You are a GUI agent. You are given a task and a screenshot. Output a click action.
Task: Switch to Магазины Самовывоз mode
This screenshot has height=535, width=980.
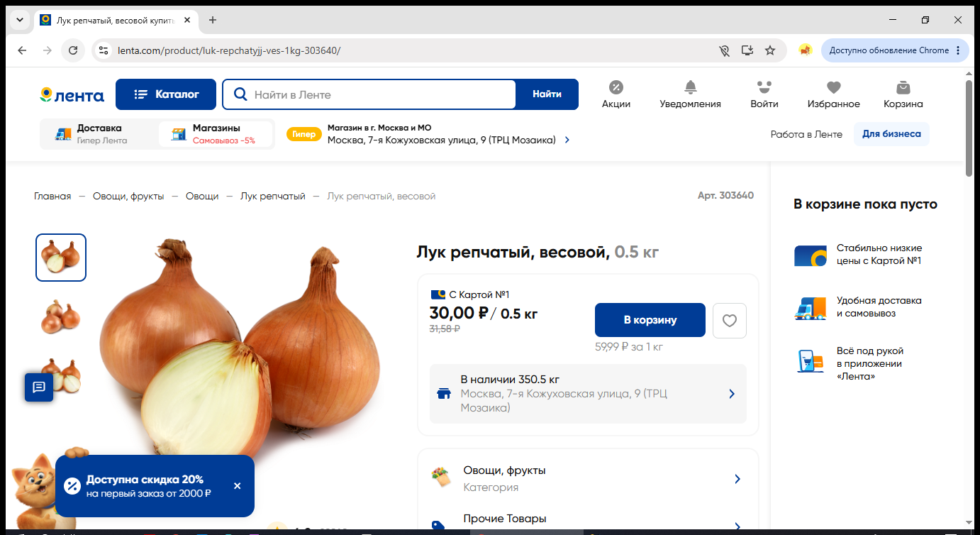click(216, 134)
